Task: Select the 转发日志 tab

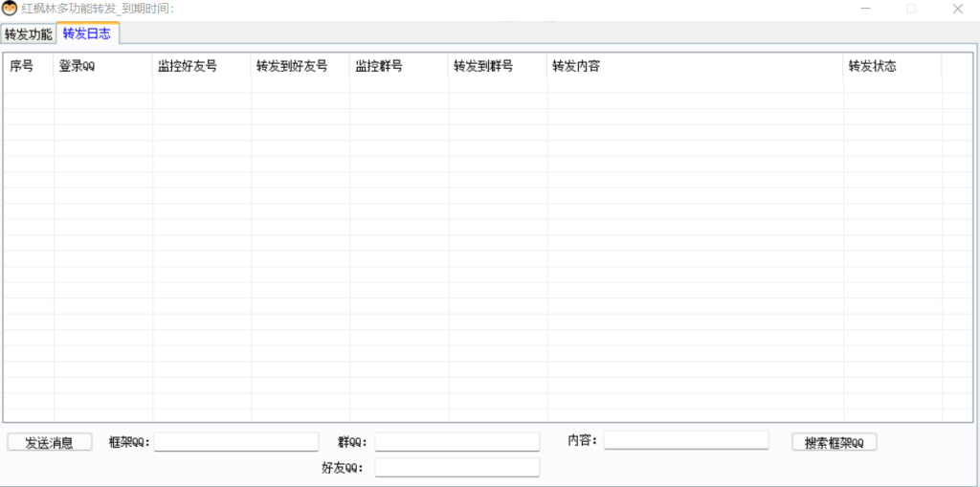Action: point(87,33)
